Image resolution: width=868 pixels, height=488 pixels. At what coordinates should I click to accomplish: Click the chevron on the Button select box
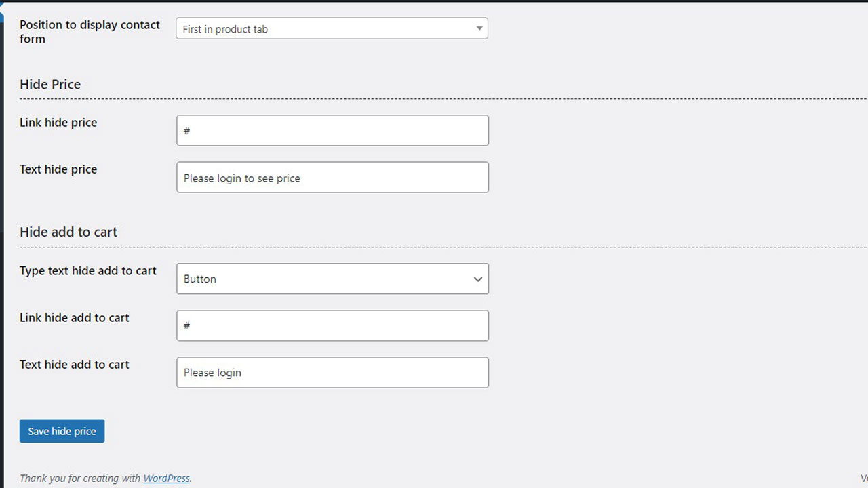(x=478, y=279)
